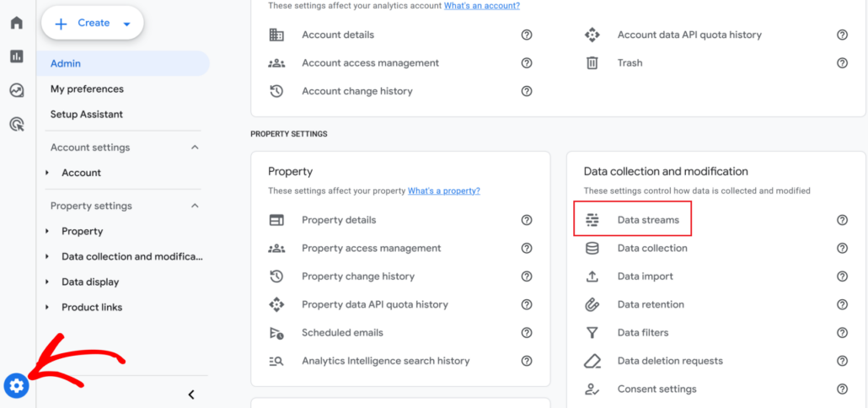Open Data import text entry
868x408 pixels.
pyautogui.click(x=646, y=276)
